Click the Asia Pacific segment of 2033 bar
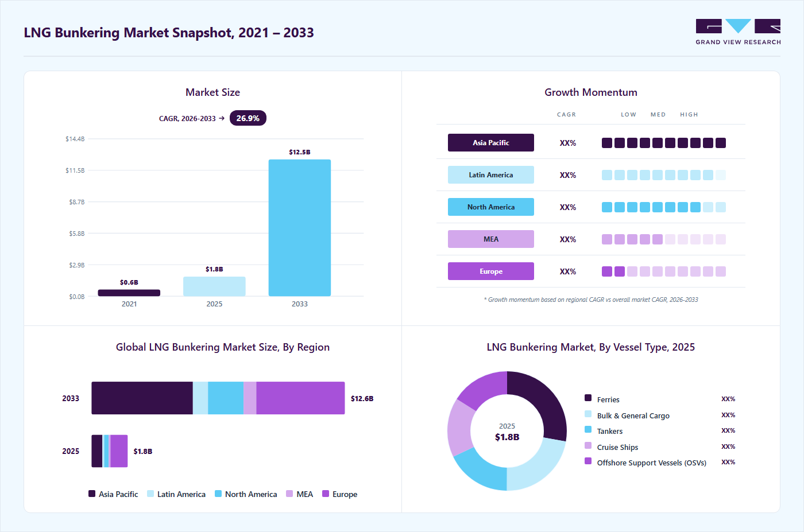Viewport: 804px width, 532px height. (x=142, y=398)
